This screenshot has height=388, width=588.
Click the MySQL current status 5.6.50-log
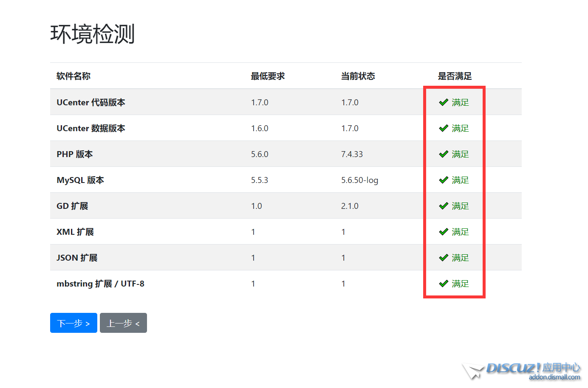[359, 180]
